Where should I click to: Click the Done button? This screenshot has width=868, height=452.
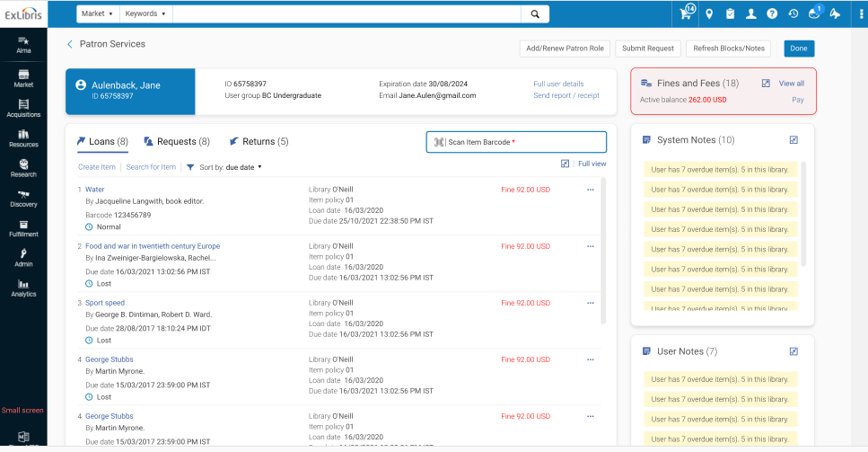[799, 49]
